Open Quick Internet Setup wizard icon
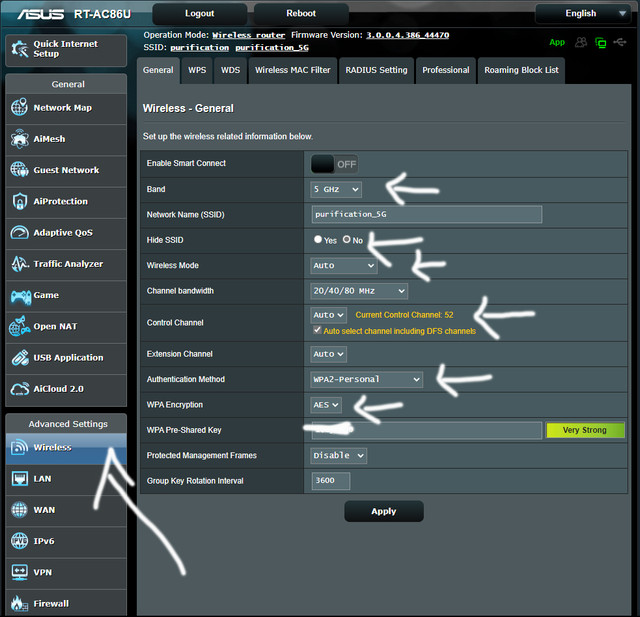Viewport: 640px width, 617px height. [20, 49]
